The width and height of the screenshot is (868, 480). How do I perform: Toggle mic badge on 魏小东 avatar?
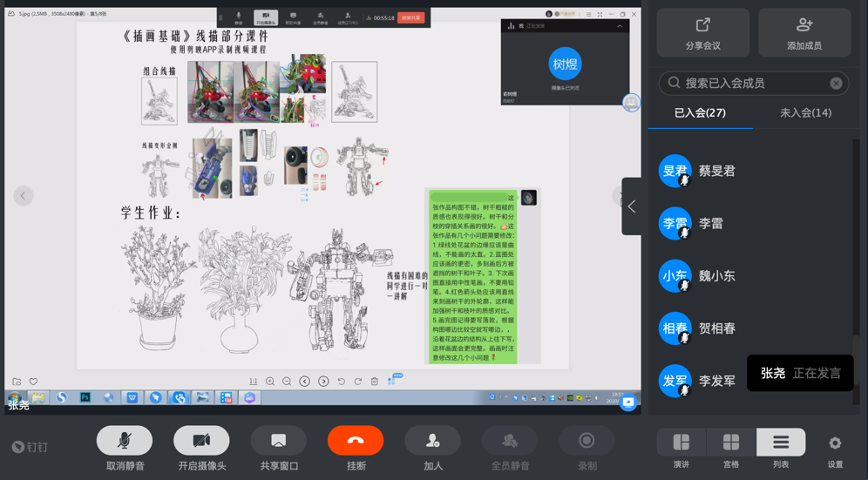[x=685, y=286]
